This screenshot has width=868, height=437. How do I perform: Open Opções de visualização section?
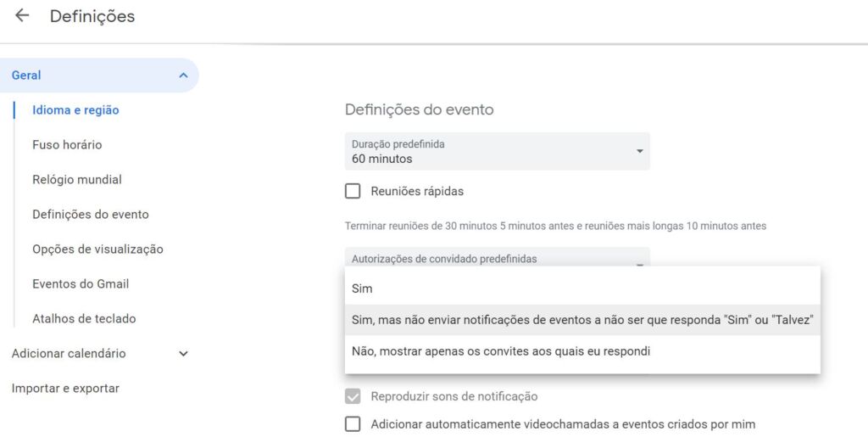pos(97,249)
